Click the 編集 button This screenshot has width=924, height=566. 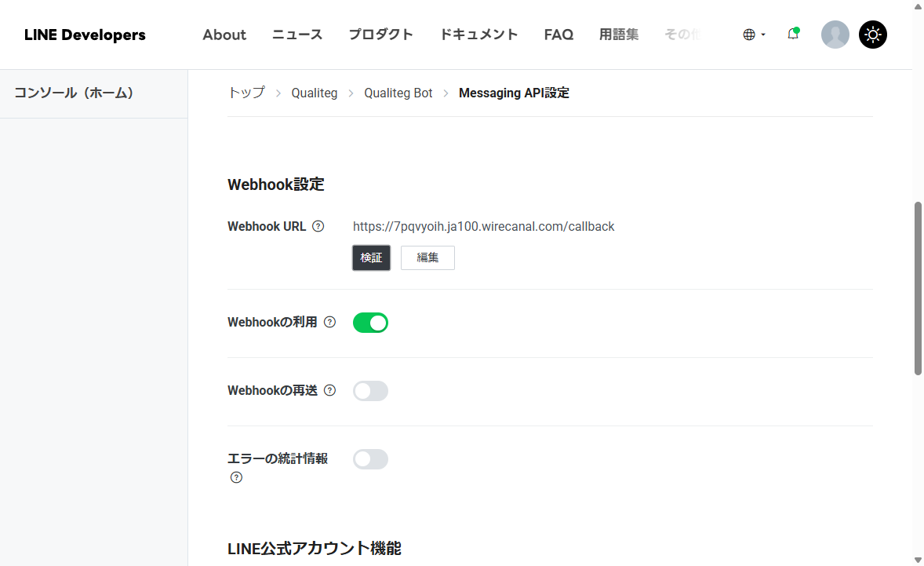click(427, 257)
